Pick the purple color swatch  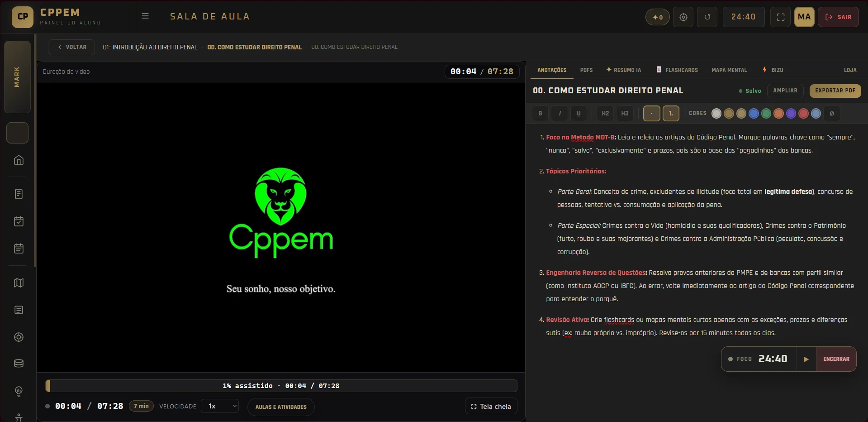pyautogui.click(x=791, y=113)
